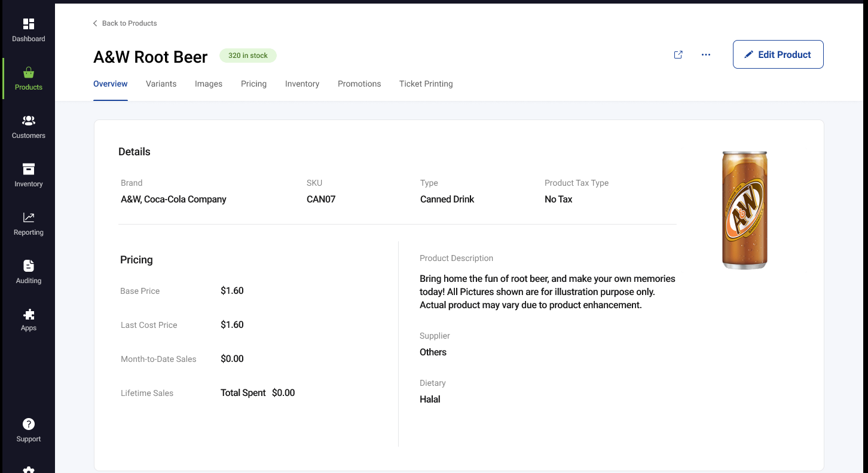Click the Pricing section heading
The width and height of the screenshot is (868, 473).
(x=136, y=260)
